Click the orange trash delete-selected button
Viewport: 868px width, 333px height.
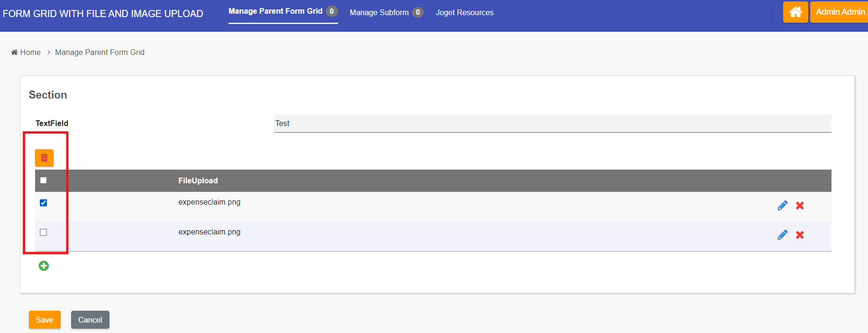tap(44, 158)
